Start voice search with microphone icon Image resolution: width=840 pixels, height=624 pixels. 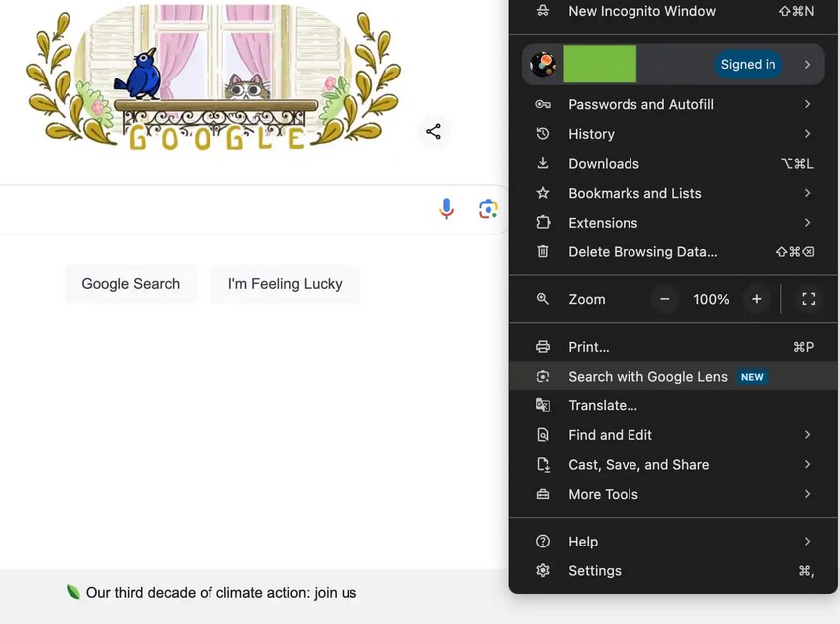[x=446, y=209]
